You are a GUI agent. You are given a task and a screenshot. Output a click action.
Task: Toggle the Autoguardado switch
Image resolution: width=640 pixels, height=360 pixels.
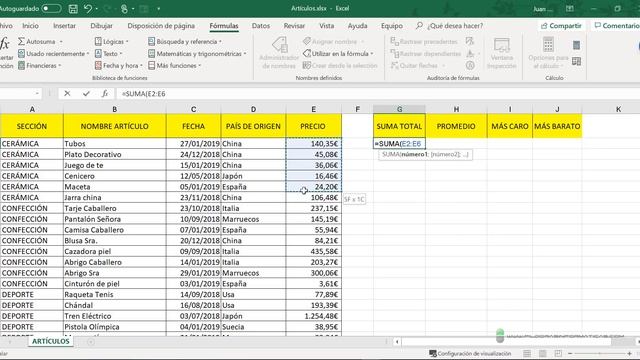pyautogui.click(x=51, y=8)
